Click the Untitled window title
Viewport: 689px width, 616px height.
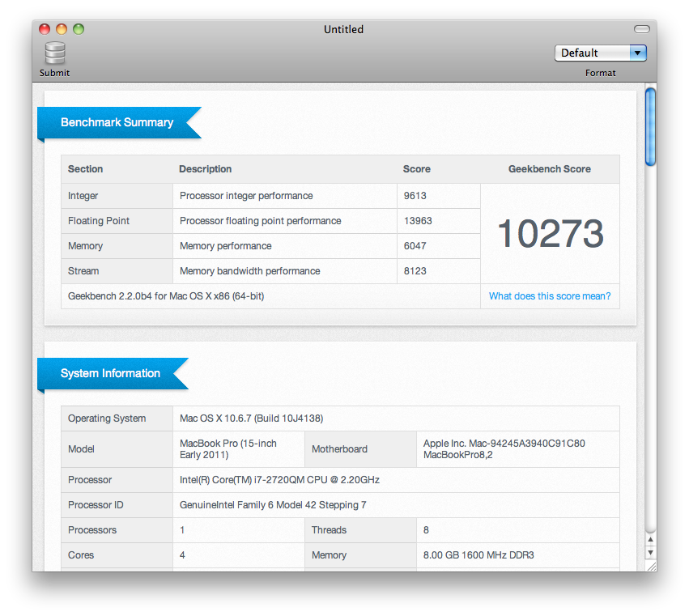343,29
